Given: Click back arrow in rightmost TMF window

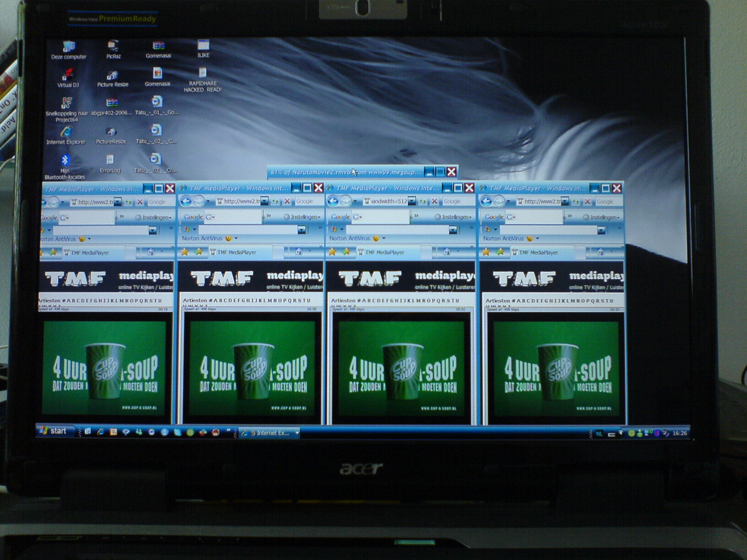Looking at the screenshot, I should click(486, 201).
